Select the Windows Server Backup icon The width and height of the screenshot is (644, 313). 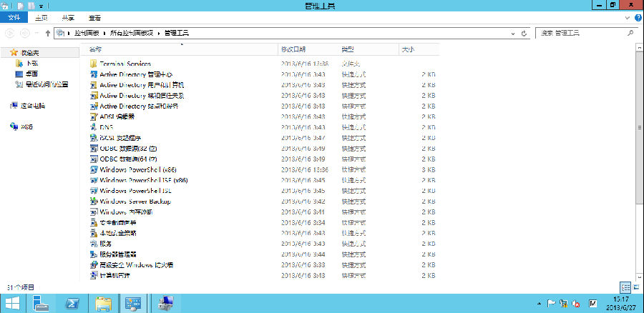click(93, 202)
